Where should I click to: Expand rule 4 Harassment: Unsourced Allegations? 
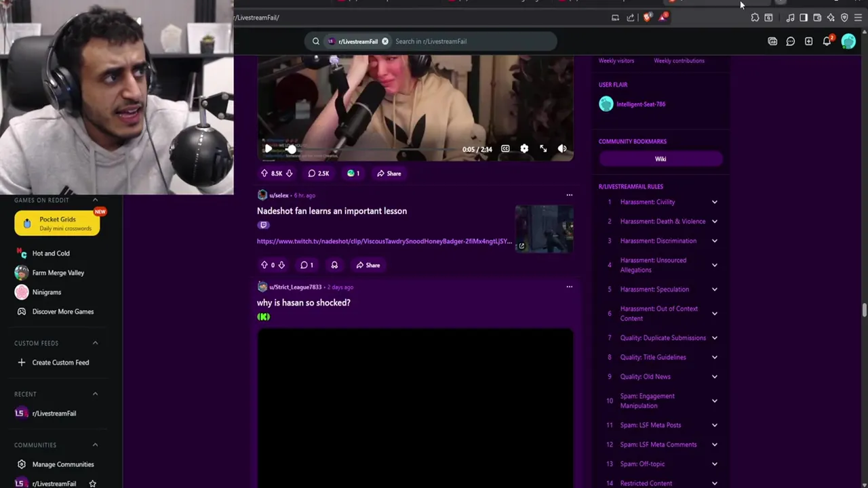[715, 265]
